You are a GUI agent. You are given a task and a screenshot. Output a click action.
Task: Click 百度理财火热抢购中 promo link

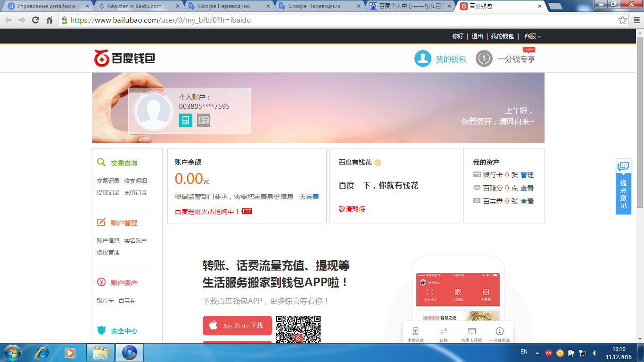pos(207,212)
